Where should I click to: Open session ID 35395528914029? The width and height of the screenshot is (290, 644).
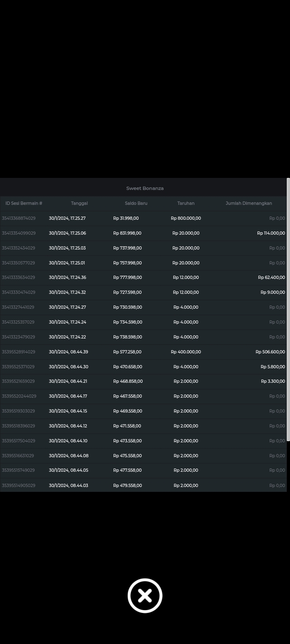pyautogui.click(x=19, y=352)
